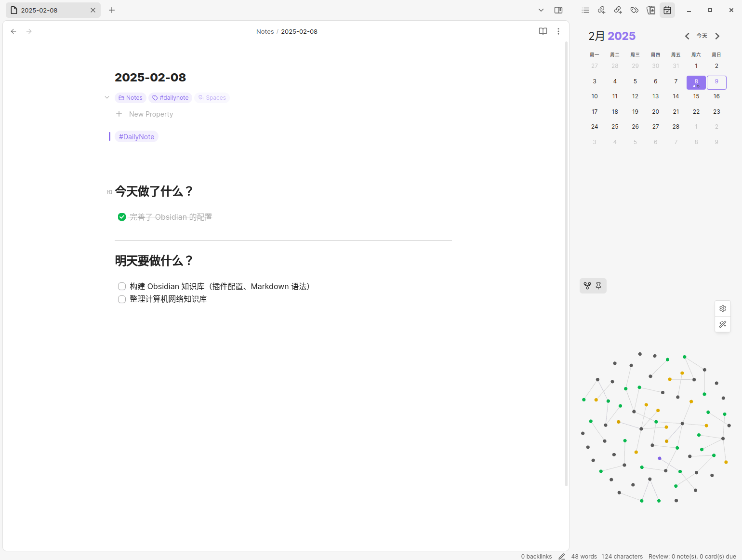Image resolution: width=742 pixels, height=560 pixels.
Task: Open the Outgoing links panel icon
Action: click(618, 10)
